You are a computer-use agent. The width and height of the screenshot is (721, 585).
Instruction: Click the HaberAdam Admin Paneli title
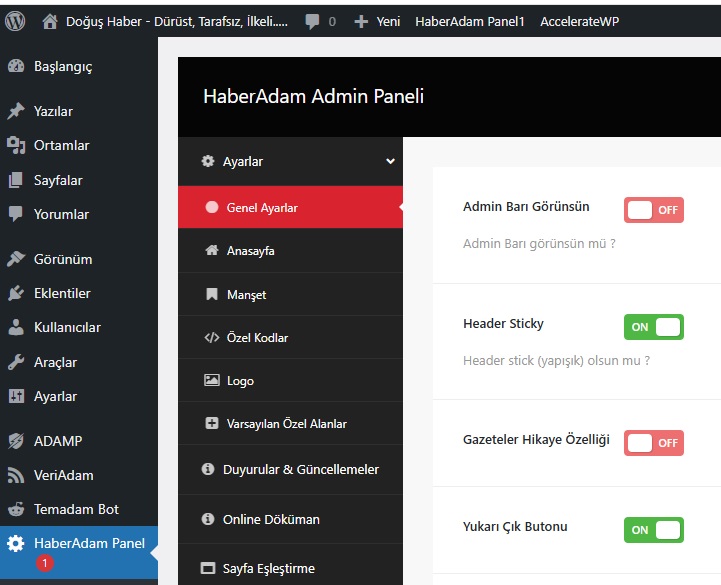click(314, 96)
